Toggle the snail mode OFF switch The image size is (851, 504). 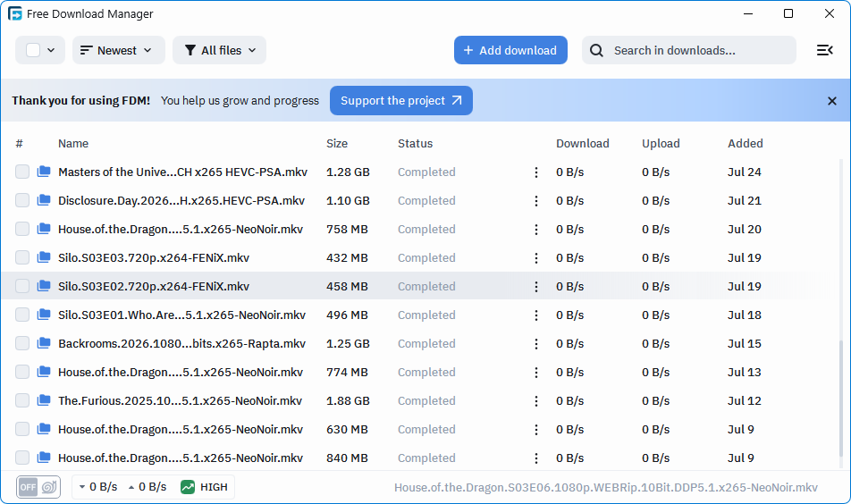point(38,487)
